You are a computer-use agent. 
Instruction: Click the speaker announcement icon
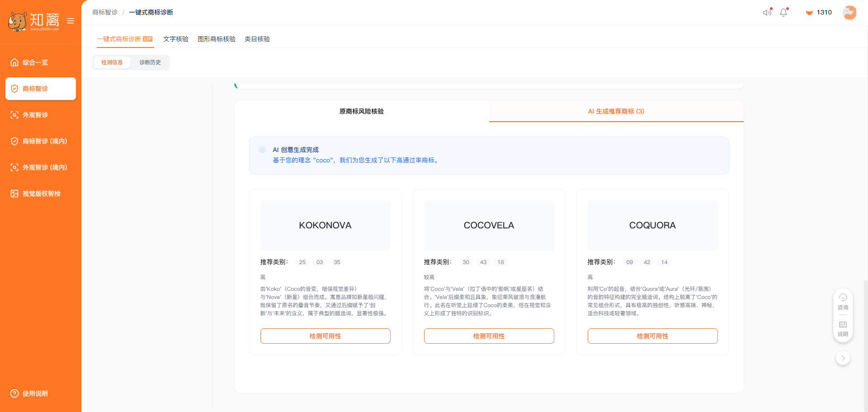[x=767, y=12]
